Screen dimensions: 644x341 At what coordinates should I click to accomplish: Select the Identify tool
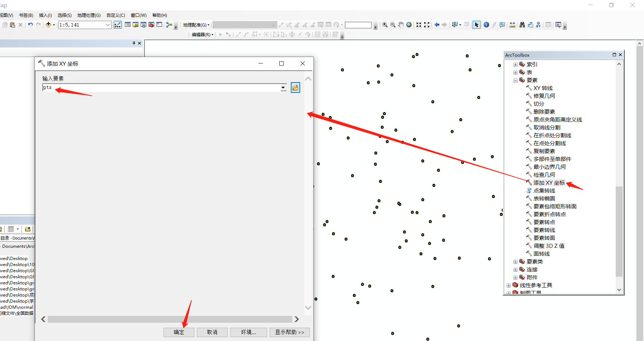(x=486, y=25)
